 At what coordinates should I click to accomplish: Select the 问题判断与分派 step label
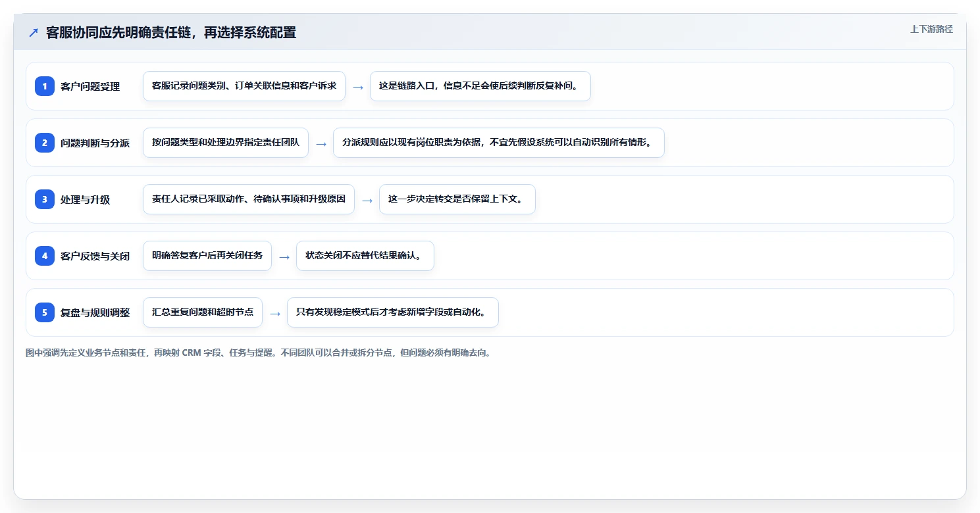click(95, 143)
